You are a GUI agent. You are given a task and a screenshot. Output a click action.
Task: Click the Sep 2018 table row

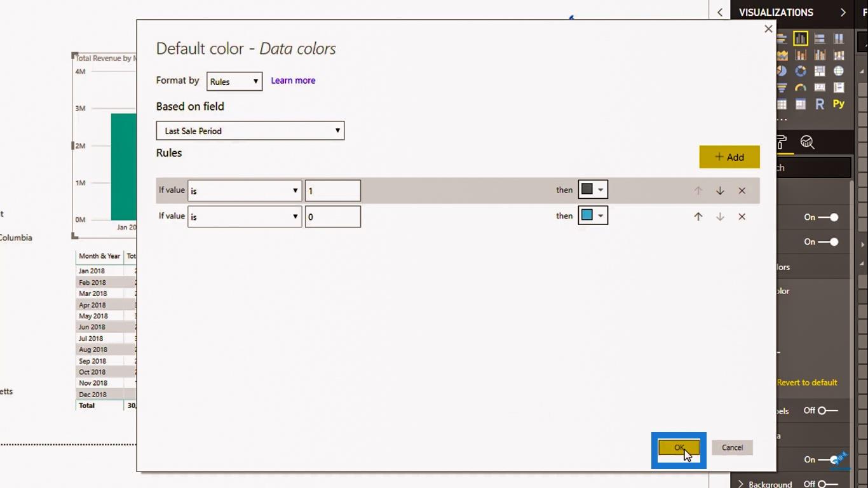tap(105, 361)
